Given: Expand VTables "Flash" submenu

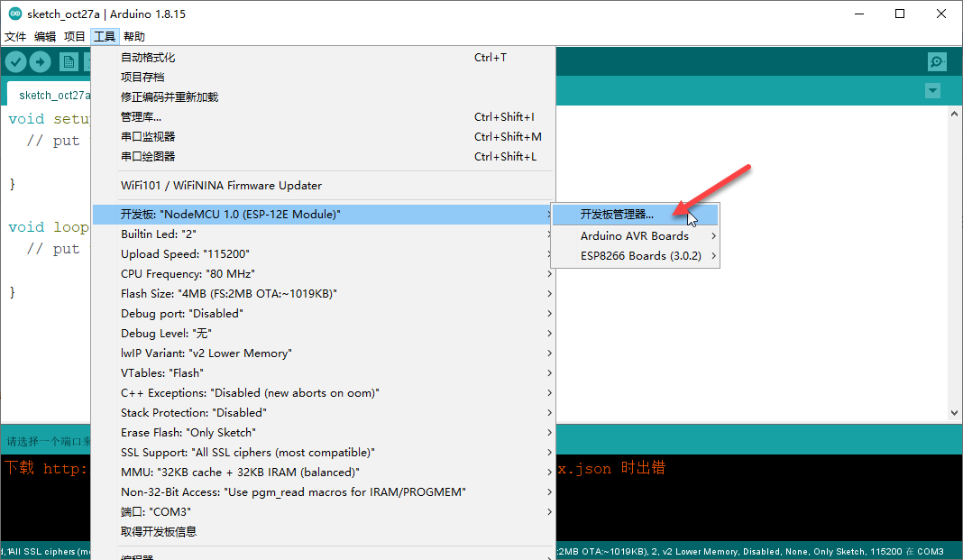Looking at the screenshot, I should coord(324,372).
